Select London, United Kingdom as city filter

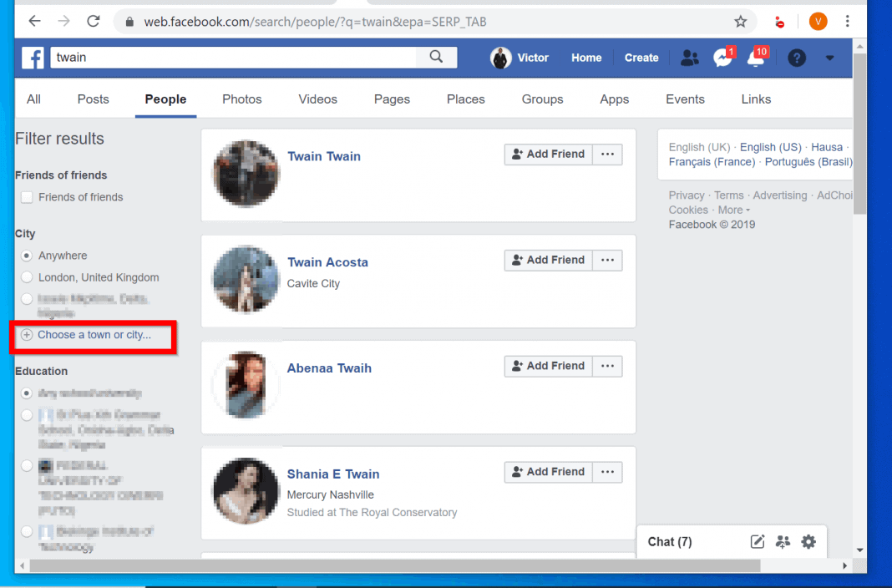point(26,277)
